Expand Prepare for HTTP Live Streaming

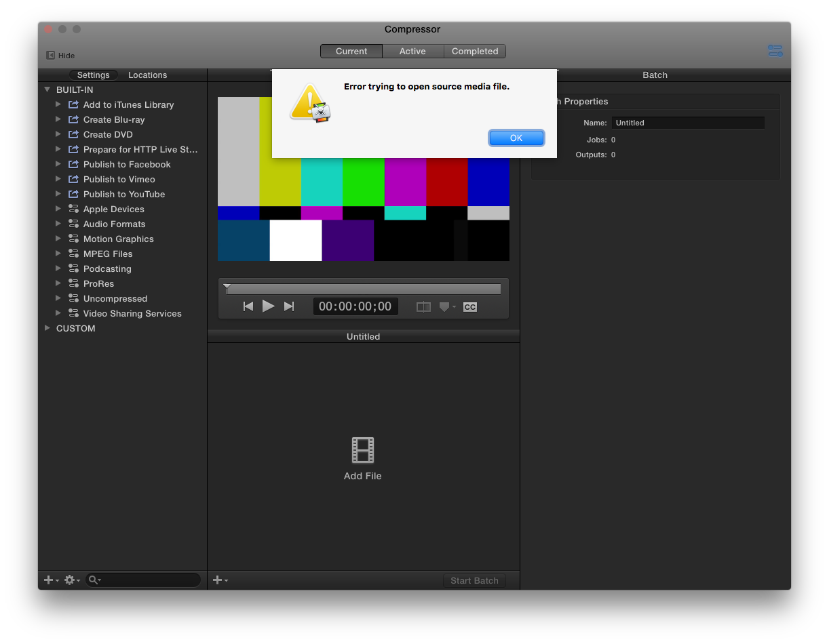pyautogui.click(x=58, y=149)
